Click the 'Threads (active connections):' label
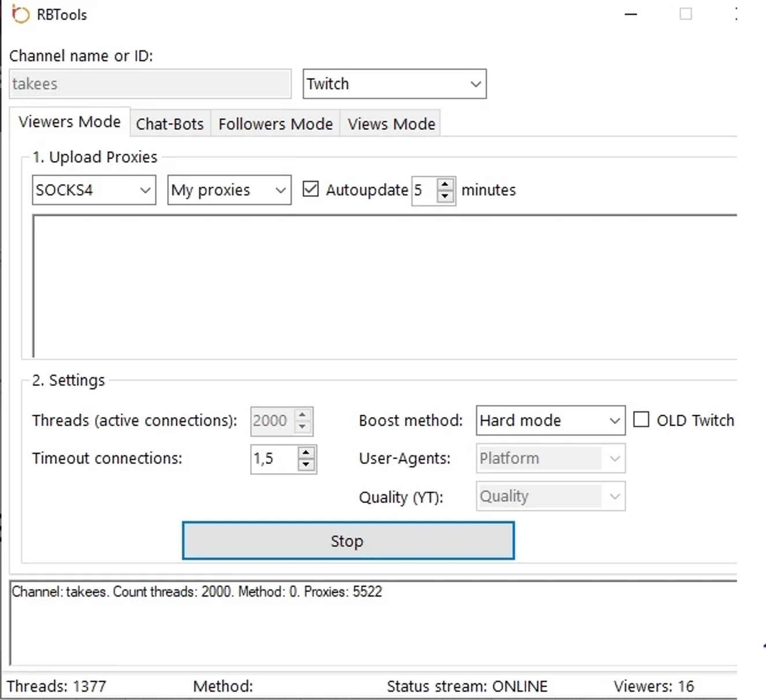This screenshot has height=700, width=766. [135, 420]
